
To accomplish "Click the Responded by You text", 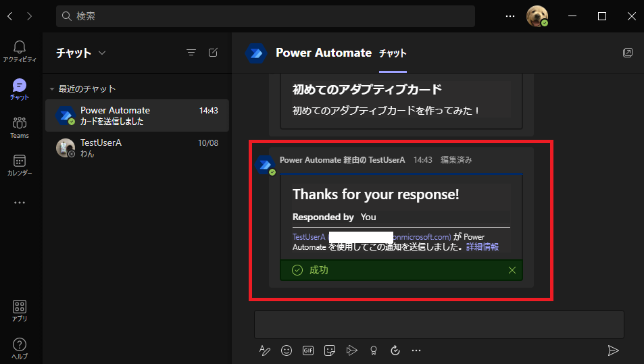I will (334, 217).
